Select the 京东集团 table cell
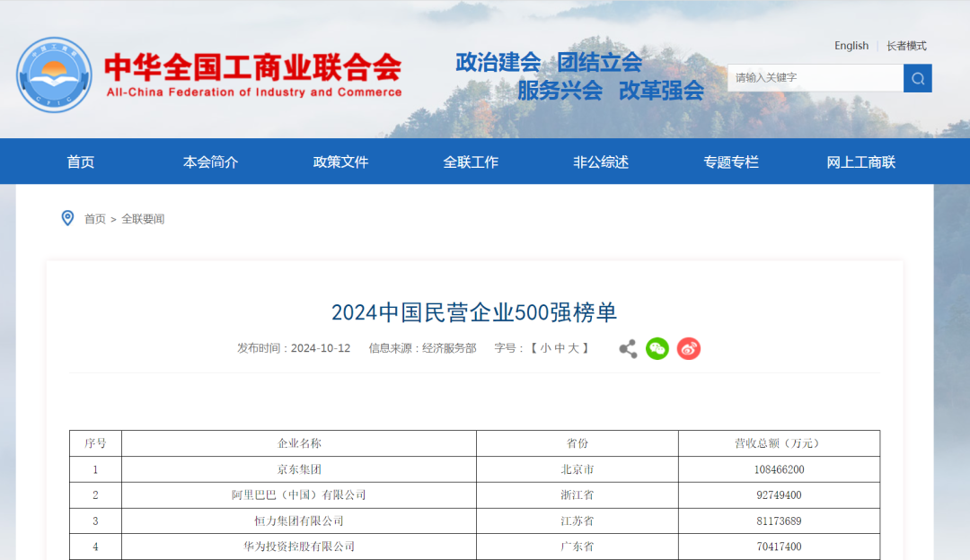The height and width of the screenshot is (560, 970). point(299,469)
